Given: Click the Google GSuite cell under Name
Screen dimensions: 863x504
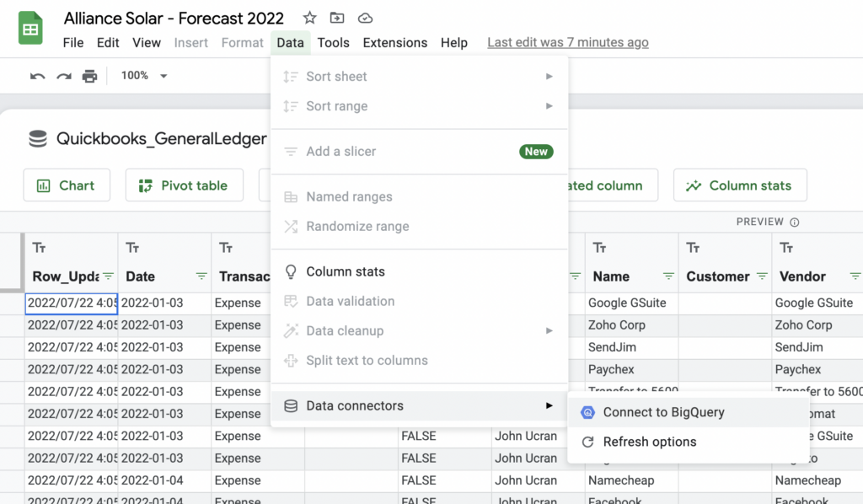Looking at the screenshot, I should (x=631, y=303).
